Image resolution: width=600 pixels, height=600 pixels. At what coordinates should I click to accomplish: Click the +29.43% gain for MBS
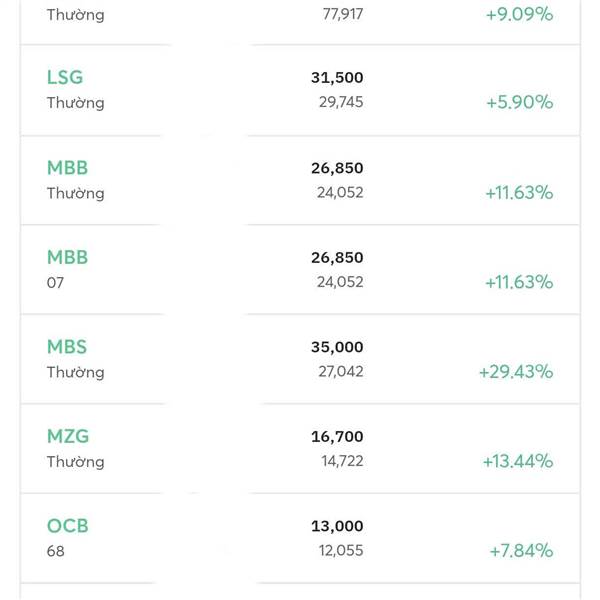516,372
